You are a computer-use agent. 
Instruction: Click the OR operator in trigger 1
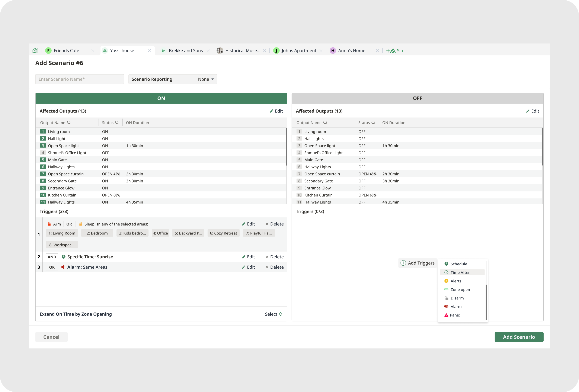point(69,224)
